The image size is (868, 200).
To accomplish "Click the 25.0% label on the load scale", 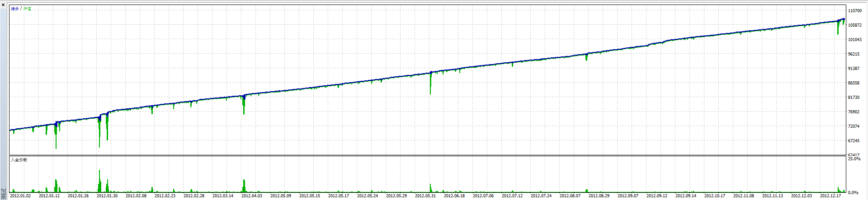I will tap(854, 159).
